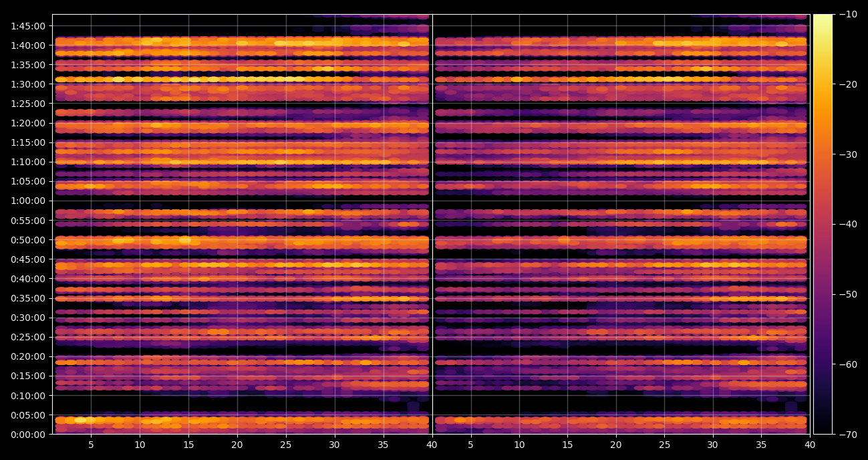The height and width of the screenshot is (460, 868).
Task: Click the 1:30:00 y-axis time label
Action: tap(29, 84)
